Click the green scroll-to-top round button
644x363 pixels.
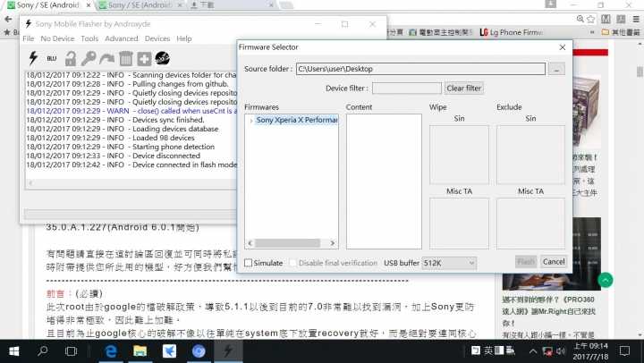pos(606,280)
